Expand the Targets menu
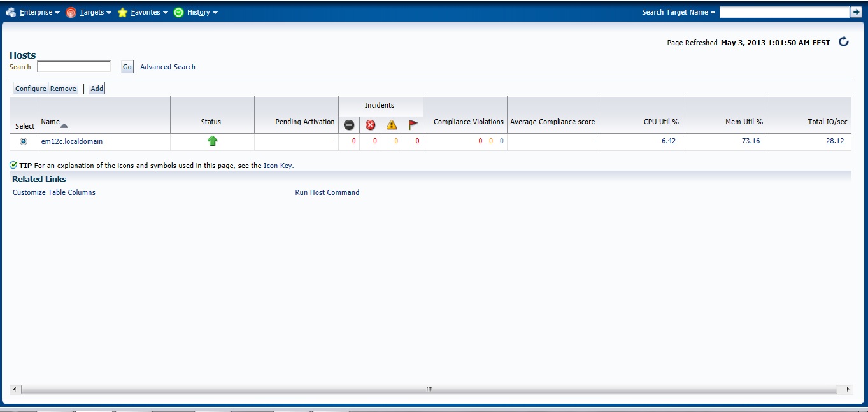 click(x=89, y=12)
